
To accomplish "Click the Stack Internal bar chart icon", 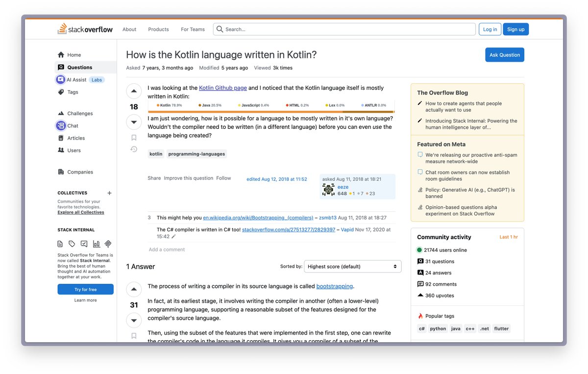I will click(x=97, y=244).
